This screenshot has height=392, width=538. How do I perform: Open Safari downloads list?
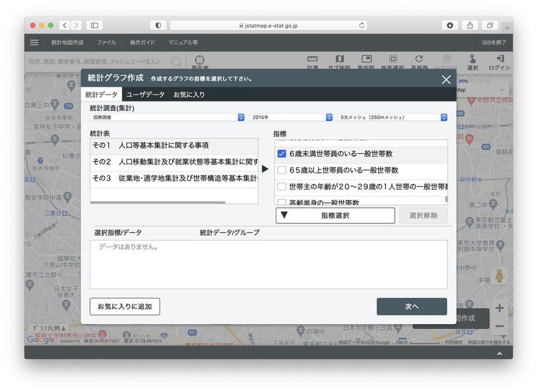[450, 26]
